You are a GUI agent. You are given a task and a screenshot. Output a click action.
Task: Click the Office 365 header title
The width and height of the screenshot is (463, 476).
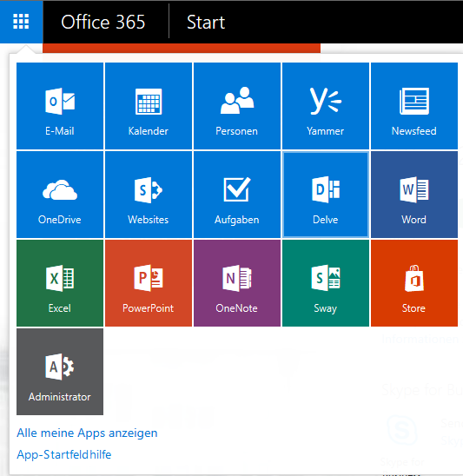pyautogui.click(x=103, y=23)
